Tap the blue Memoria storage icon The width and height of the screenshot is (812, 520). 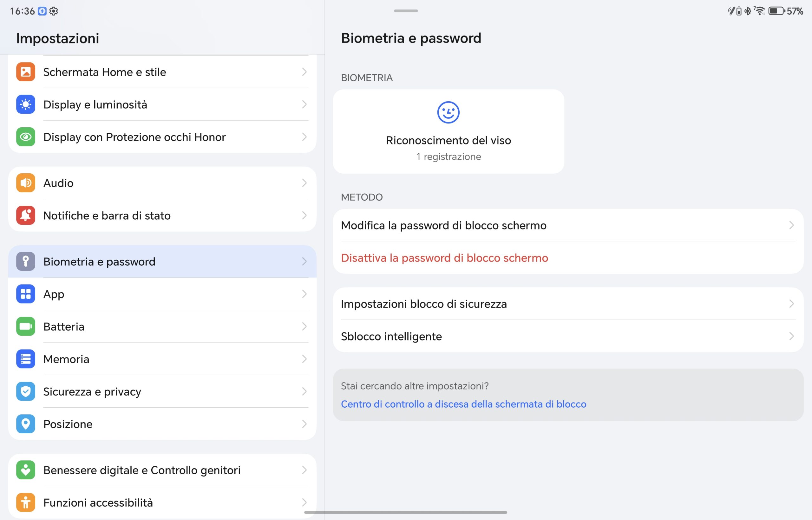(26, 359)
